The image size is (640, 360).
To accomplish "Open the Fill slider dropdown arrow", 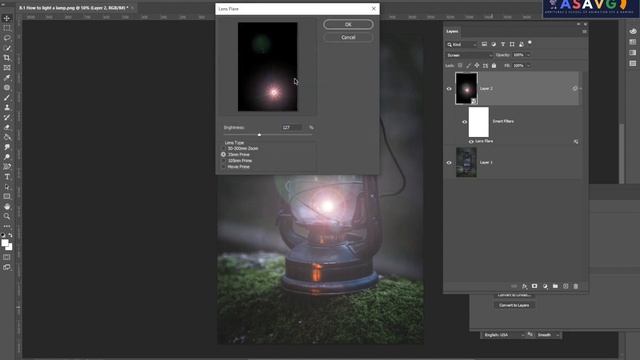I will pyautogui.click(x=529, y=66).
